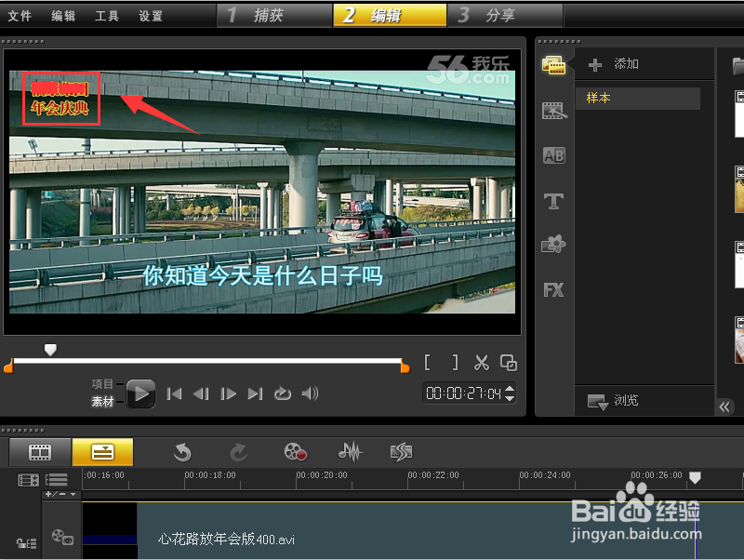Open the sound mixer icon
This screenshot has height=560, width=744.
tap(351, 452)
